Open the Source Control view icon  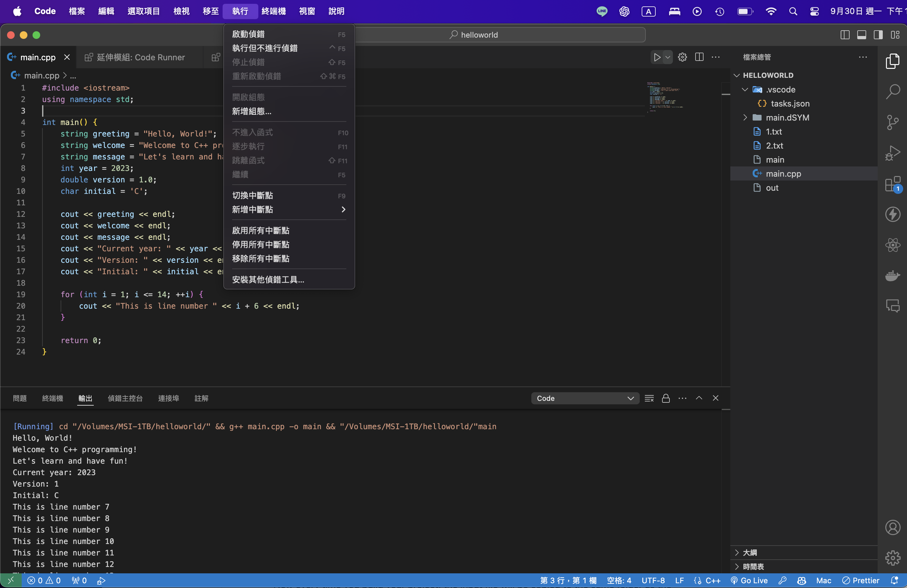coord(893,123)
